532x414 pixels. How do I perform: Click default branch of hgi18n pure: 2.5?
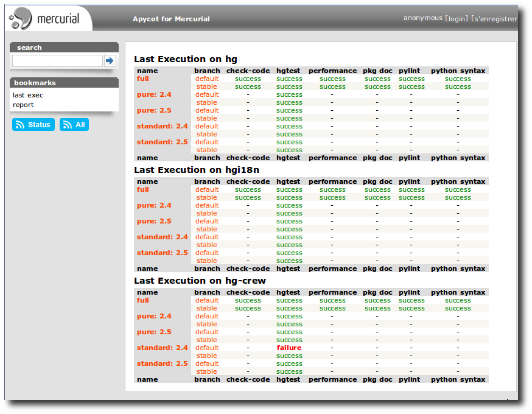point(206,221)
